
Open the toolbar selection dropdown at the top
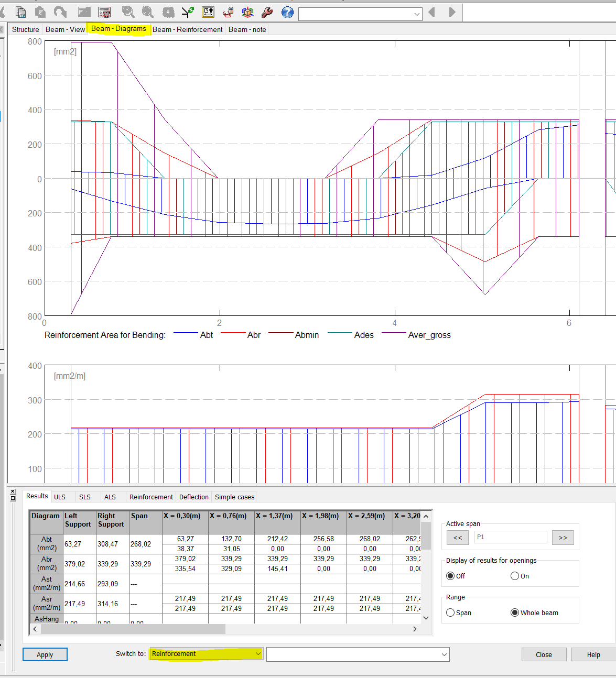416,14
